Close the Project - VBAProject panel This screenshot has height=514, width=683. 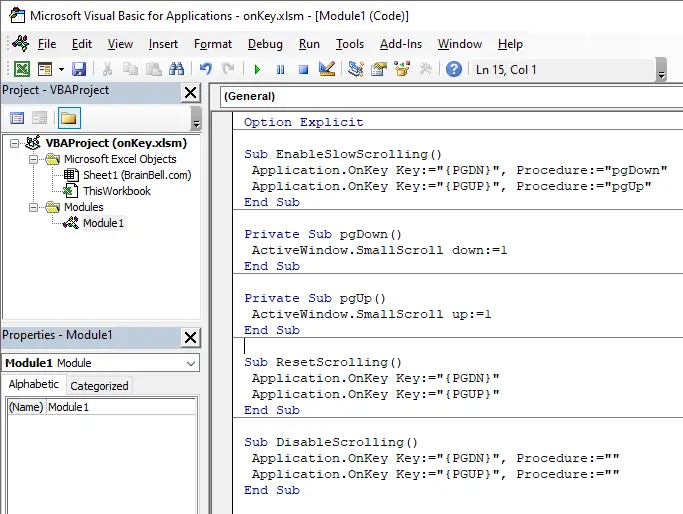[190, 93]
